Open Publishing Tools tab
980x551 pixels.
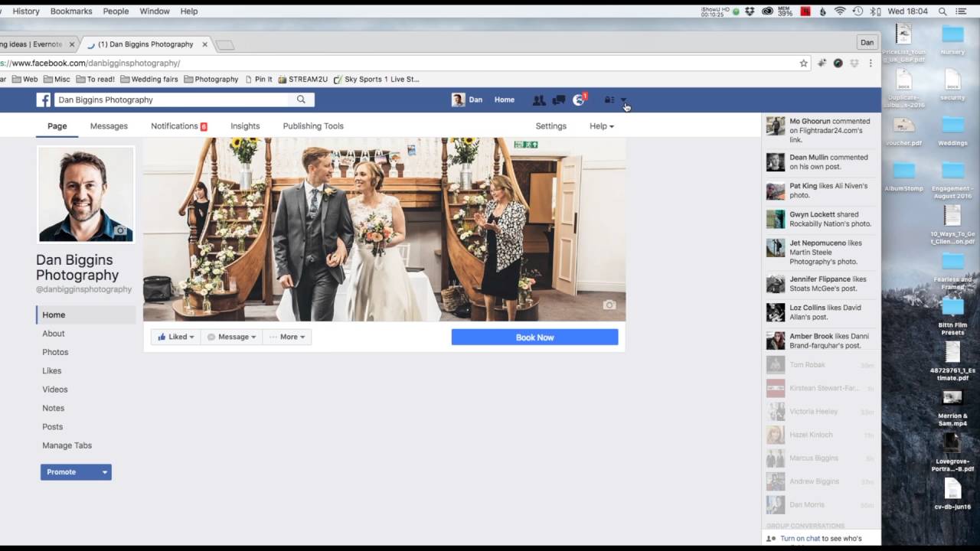pos(313,126)
